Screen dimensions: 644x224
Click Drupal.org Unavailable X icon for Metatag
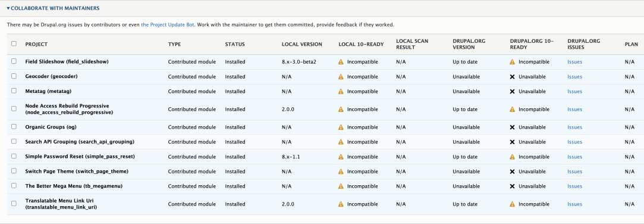pyautogui.click(x=512, y=91)
